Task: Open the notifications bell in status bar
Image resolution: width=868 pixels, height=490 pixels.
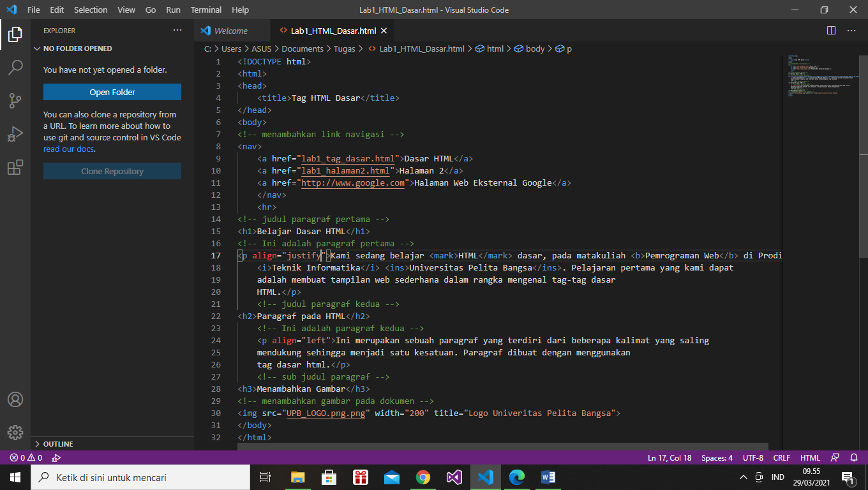Action: tap(854, 457)
